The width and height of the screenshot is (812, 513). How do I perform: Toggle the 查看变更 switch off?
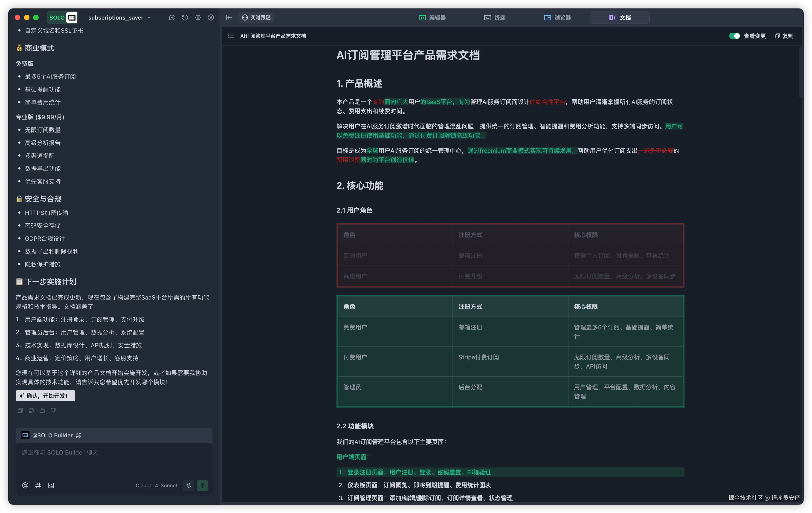point(734,36)
